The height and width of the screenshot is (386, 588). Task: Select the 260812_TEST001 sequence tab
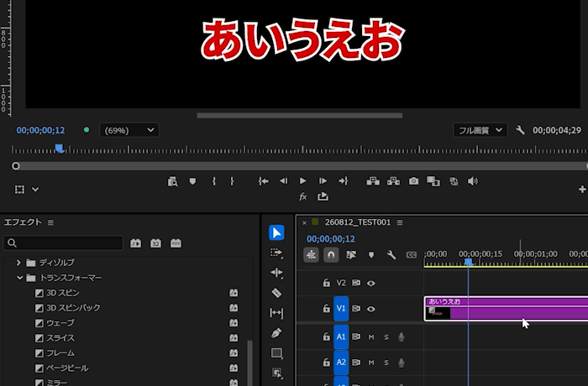tap(357, 222)
